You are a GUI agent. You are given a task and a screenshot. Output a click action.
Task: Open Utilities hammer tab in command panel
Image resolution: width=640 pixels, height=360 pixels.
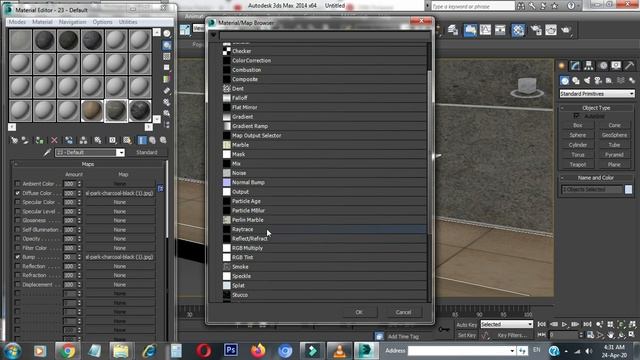coord(629,66)
